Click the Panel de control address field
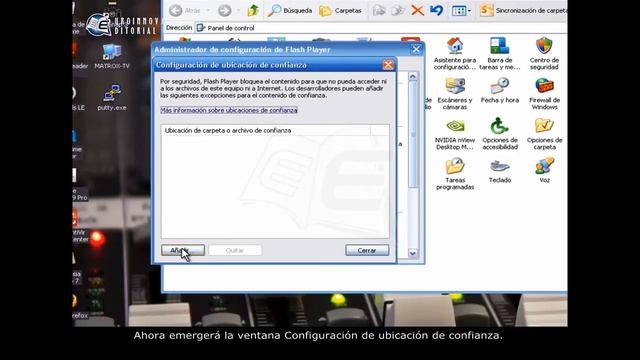 381,28
